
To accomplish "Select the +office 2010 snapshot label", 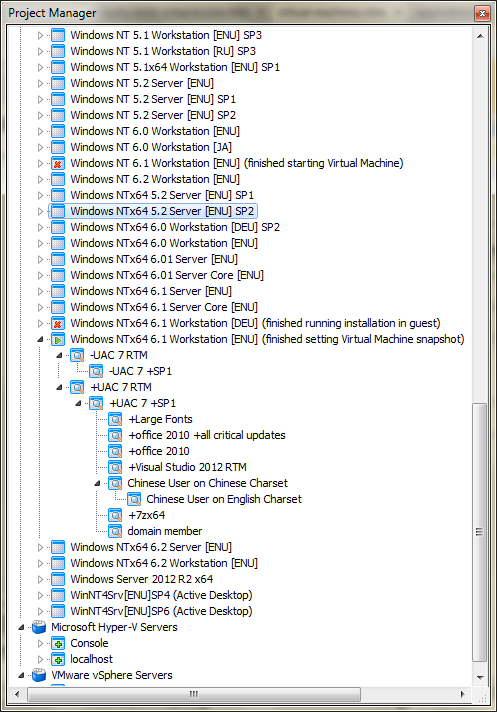I will point(159,451).
